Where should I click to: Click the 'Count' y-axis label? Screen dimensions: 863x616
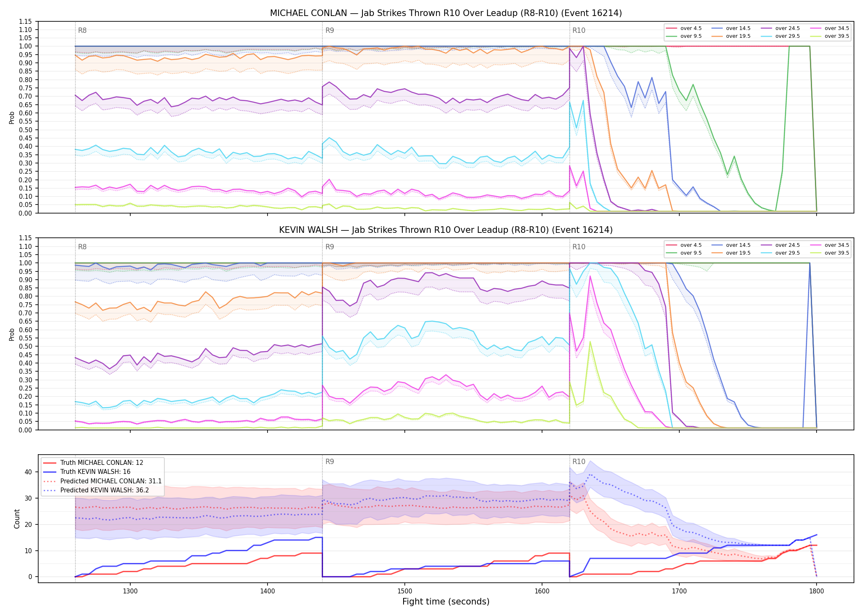tap(17, 519)
